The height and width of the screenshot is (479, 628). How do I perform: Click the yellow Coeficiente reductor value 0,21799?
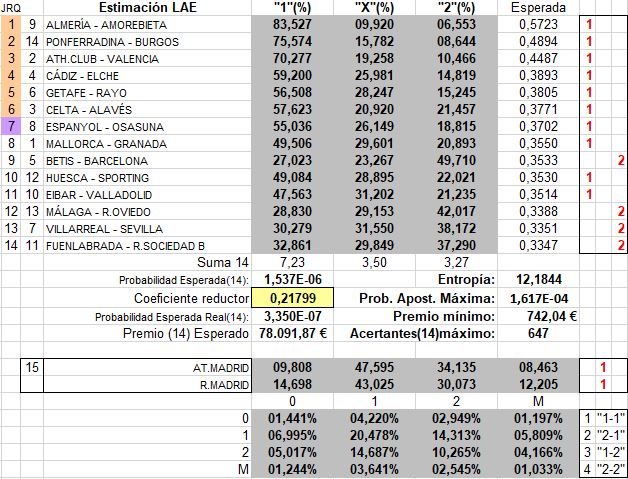click(x=293, y=298)
